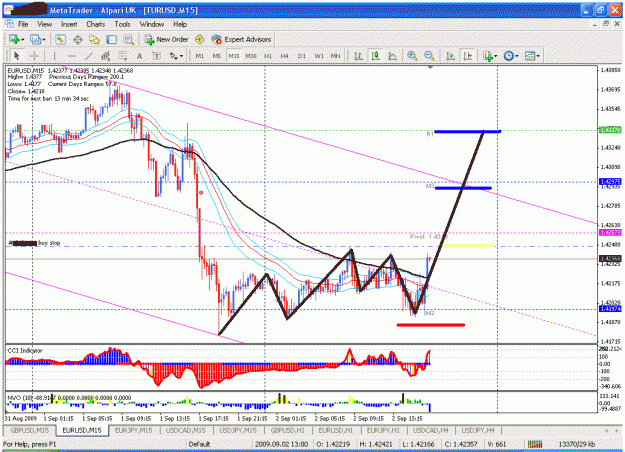Click the New Order button
Screen dimensions: 625x452
click(x=166, y=39)
